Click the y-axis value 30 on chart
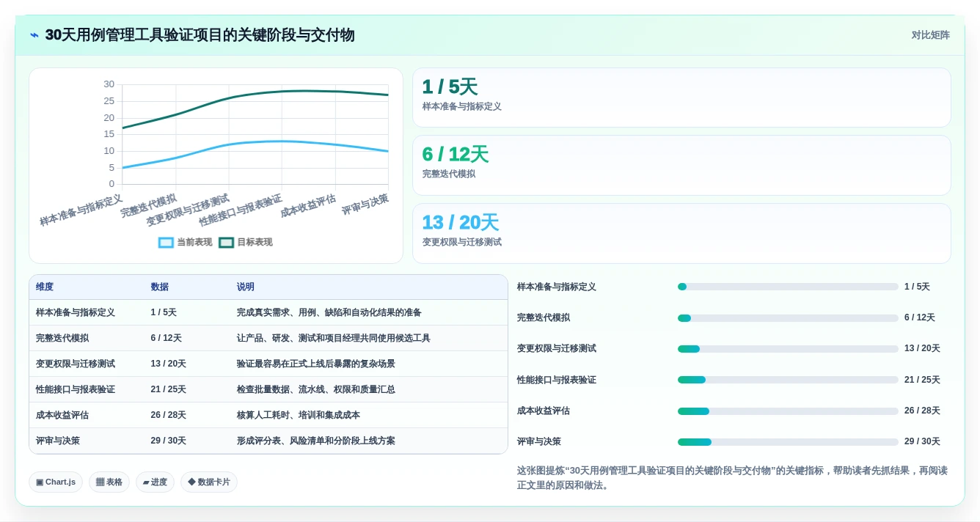This screenshot has height=522, width=980. pyautogui.click(x=109, y=84)
